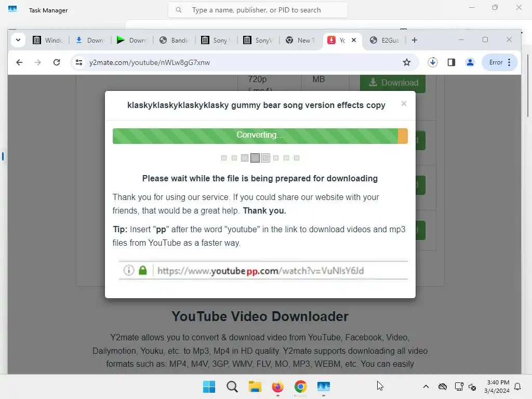This screenshot has width=532, height=399.
Task: Click the cloud sync-off tray icon
Action: point(443,387)
